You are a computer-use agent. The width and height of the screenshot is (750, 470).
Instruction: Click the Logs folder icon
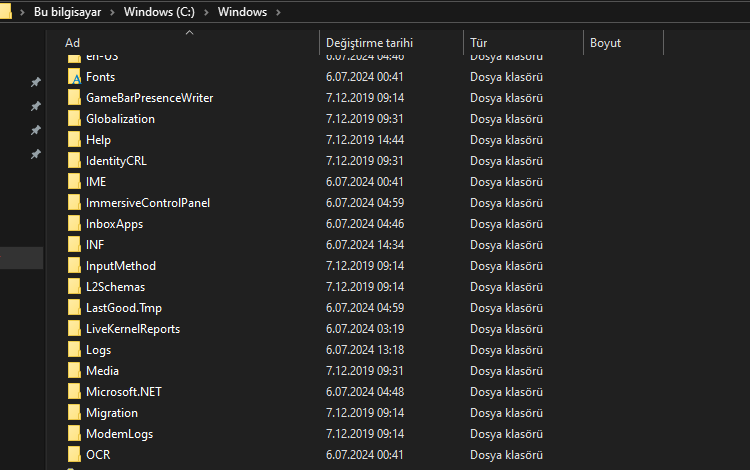(75, 350)
